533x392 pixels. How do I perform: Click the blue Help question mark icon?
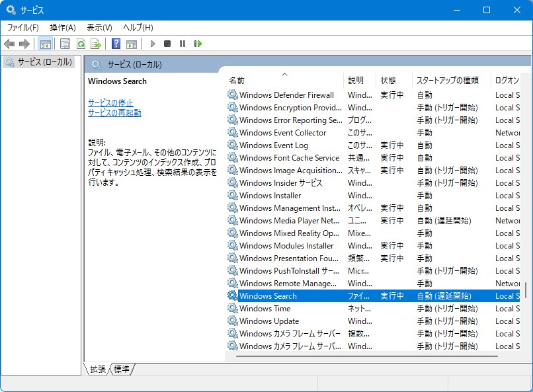point(116,44)
